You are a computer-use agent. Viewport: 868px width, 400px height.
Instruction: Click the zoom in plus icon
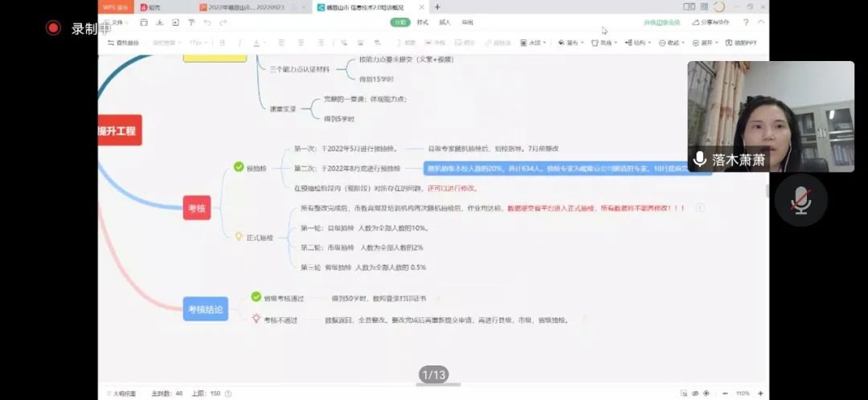tap(761, 393)
